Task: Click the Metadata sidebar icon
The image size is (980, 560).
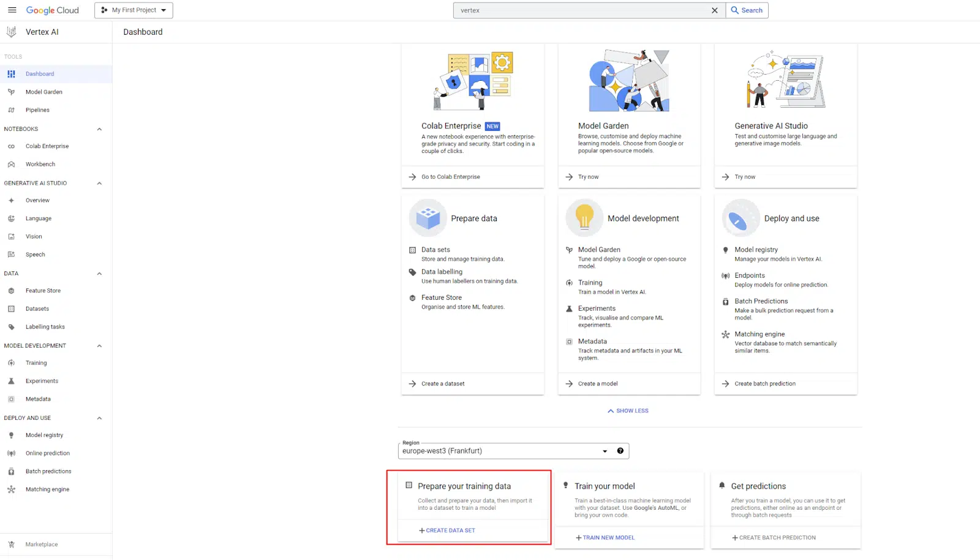Action: pos(11,399)
